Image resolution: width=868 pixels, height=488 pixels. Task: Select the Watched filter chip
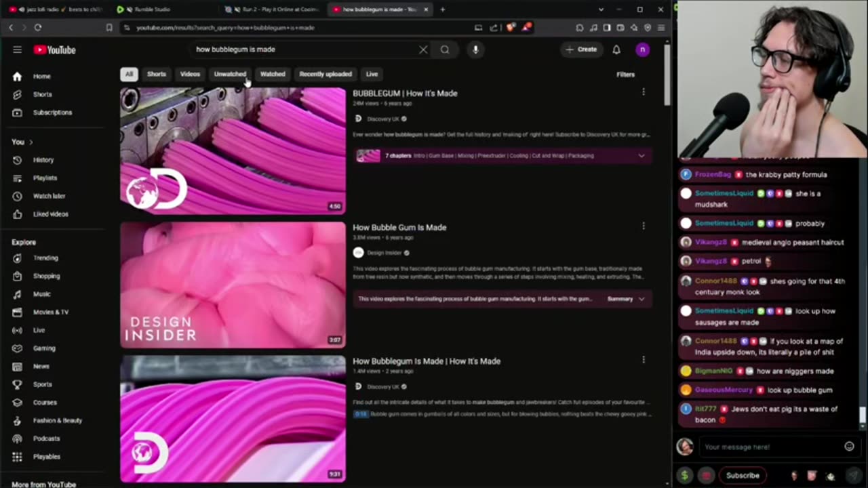273,74
